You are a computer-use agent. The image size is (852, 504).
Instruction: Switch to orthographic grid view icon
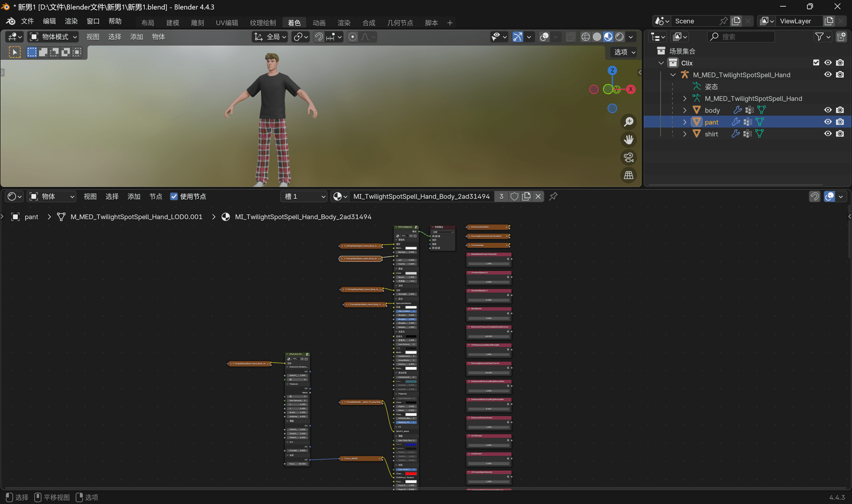click(628, 175)
